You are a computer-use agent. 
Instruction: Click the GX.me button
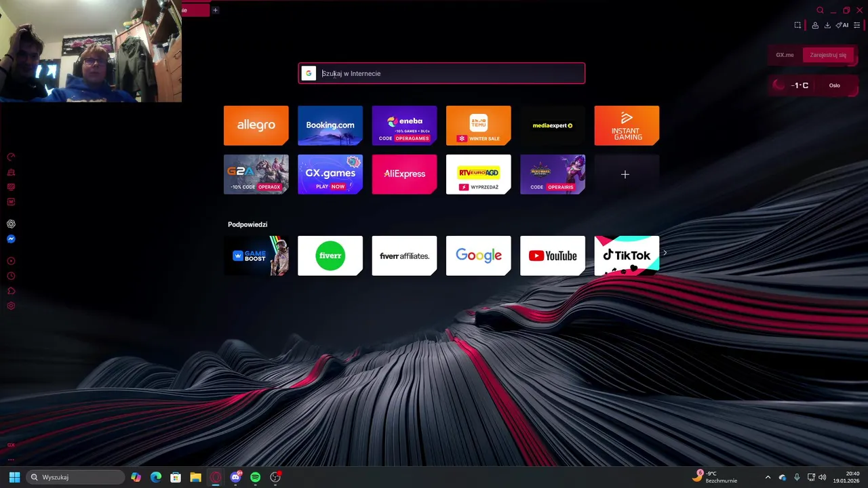coord(785,55)
